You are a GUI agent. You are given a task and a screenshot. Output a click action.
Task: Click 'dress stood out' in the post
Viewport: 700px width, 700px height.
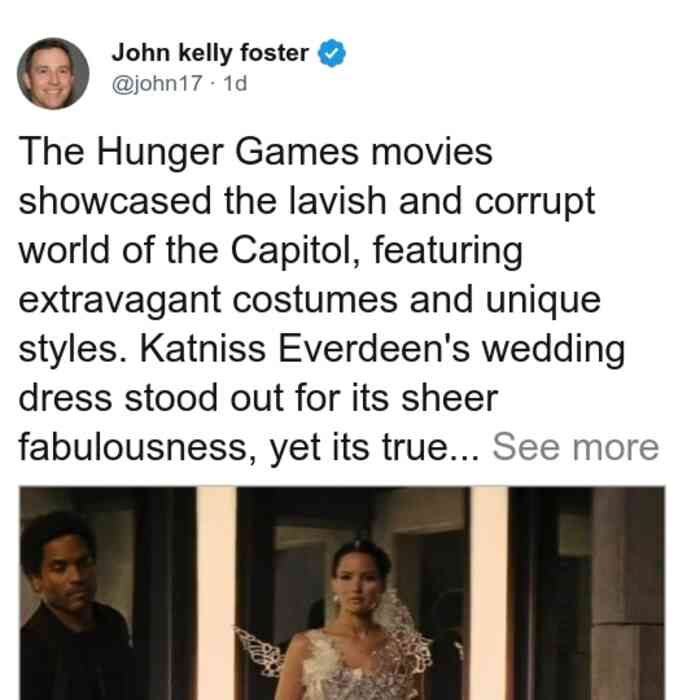coord(151,397)
